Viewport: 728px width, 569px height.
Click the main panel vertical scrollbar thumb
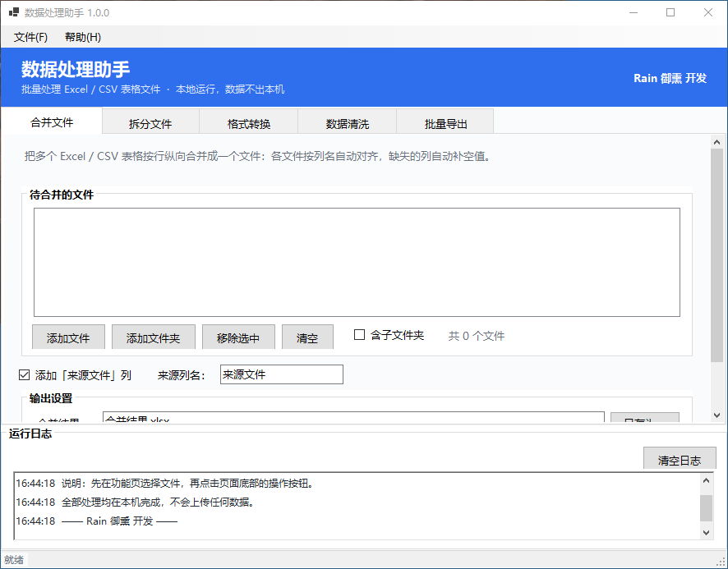click(716, 255)
